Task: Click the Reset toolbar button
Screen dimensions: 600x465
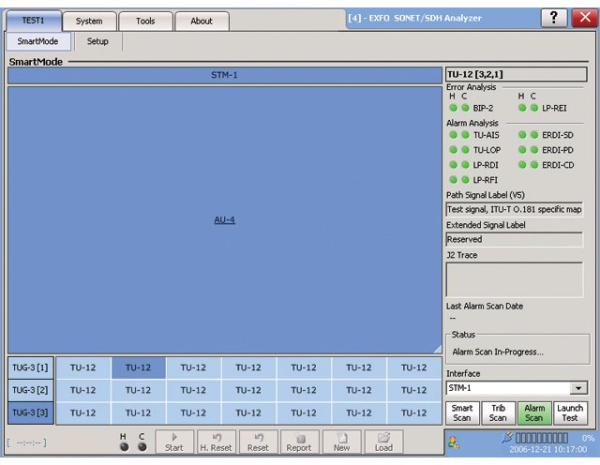Action: point(257,442)
